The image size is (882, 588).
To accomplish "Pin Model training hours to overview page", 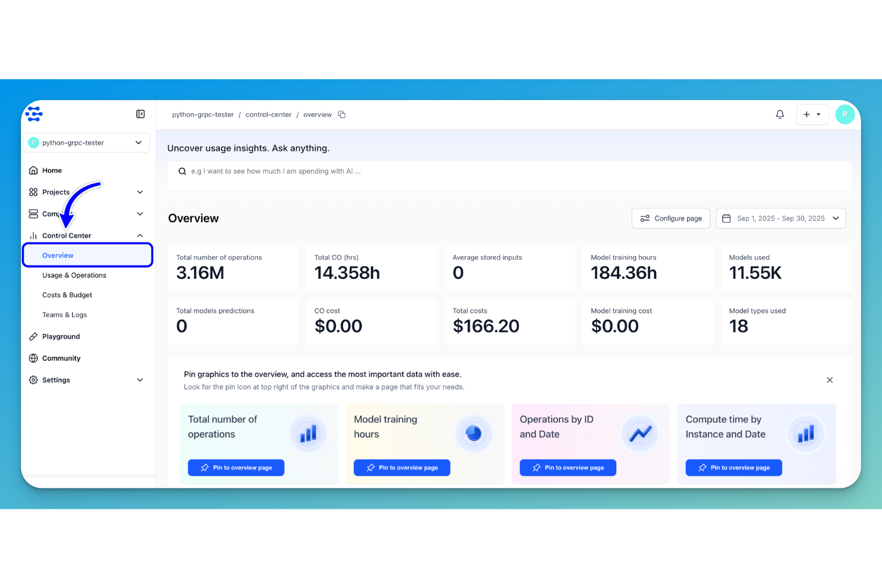I will point(402,468).
